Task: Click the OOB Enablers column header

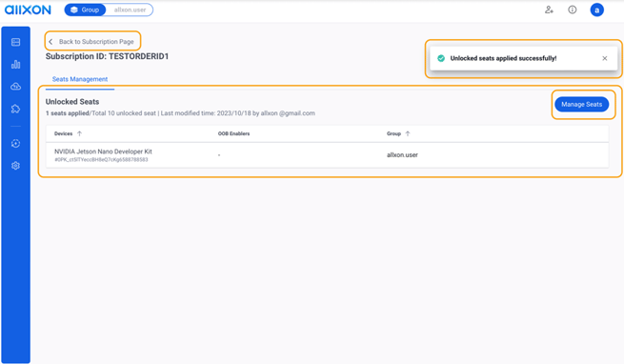Action: pyautogui.click(x=233, y=133)
